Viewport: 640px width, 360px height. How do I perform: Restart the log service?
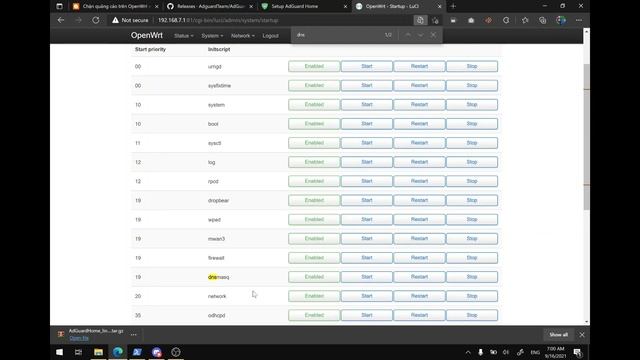419,162
